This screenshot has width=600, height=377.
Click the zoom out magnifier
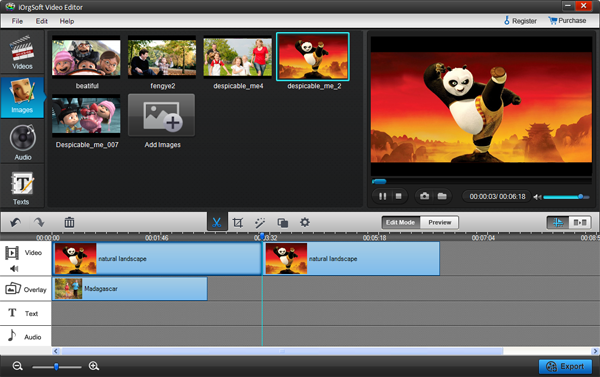(x=18, y=366)
